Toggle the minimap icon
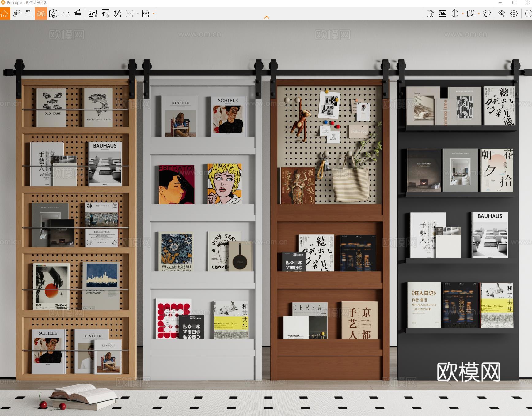Viewport: 532px width, 416px height. tap(430, 13)
